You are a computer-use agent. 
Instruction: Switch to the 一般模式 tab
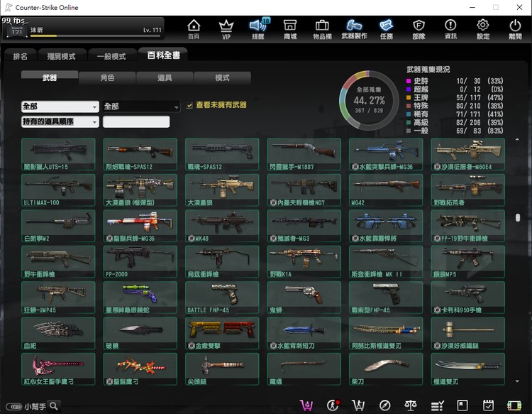click(x=111, y=56)
